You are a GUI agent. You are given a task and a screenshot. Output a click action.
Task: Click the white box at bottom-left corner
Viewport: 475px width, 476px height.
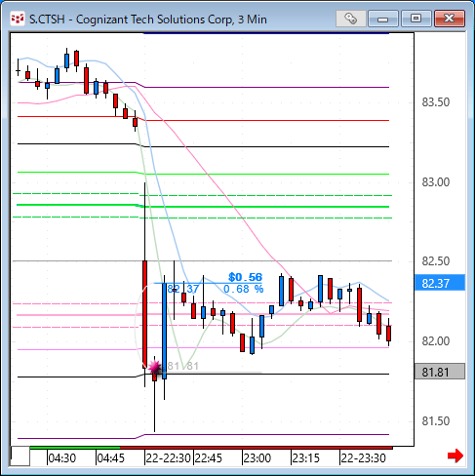click(x=20, y=456)
